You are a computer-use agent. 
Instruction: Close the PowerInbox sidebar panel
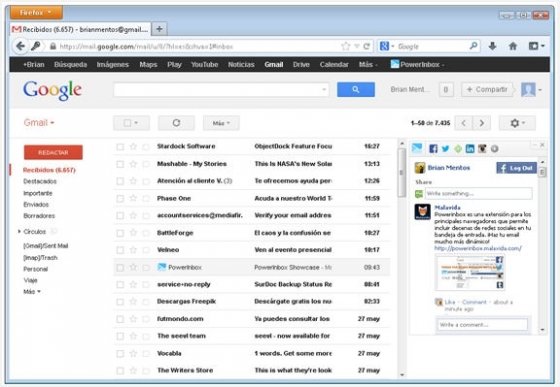click(542, 145)
